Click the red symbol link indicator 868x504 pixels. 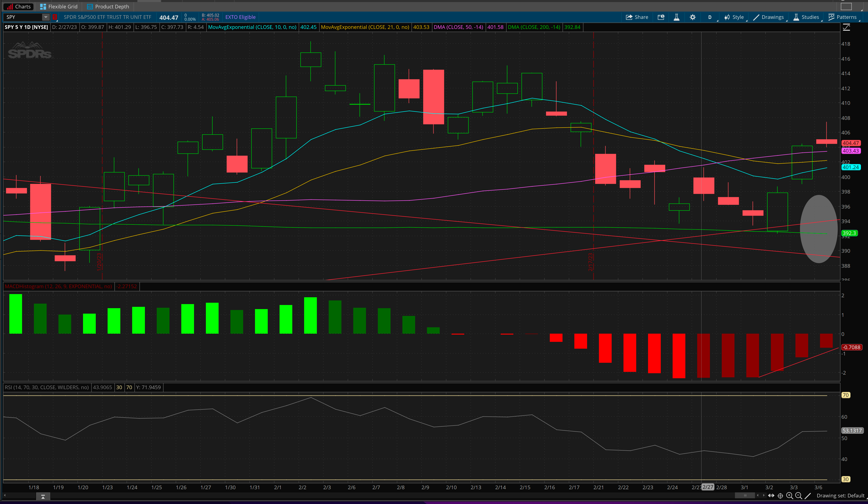[x=55, y=17]
